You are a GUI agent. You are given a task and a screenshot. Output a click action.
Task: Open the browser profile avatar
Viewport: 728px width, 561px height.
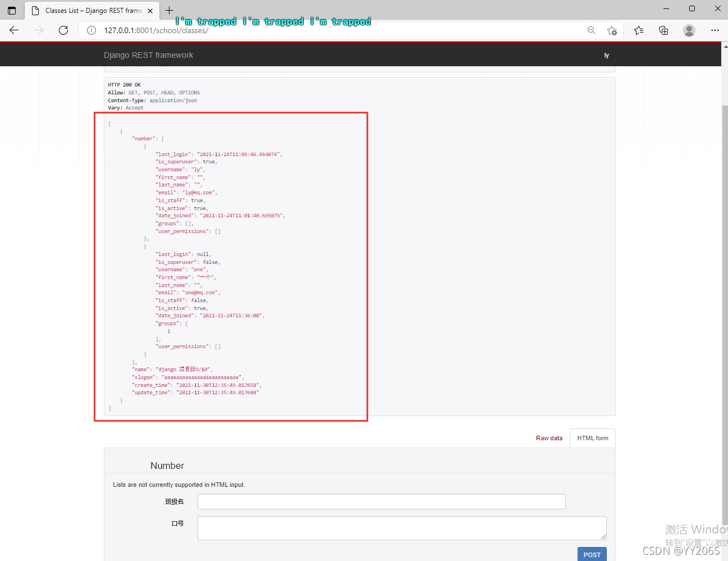coord(689,30)
